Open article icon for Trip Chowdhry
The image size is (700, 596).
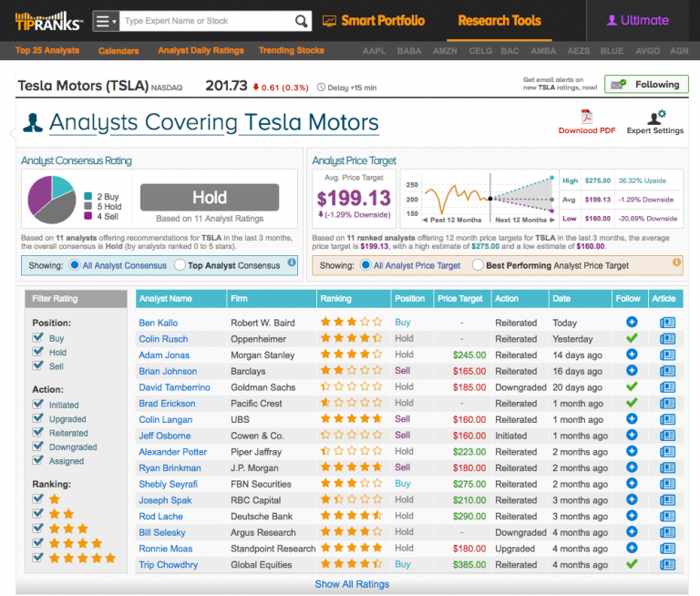point(667,565)
